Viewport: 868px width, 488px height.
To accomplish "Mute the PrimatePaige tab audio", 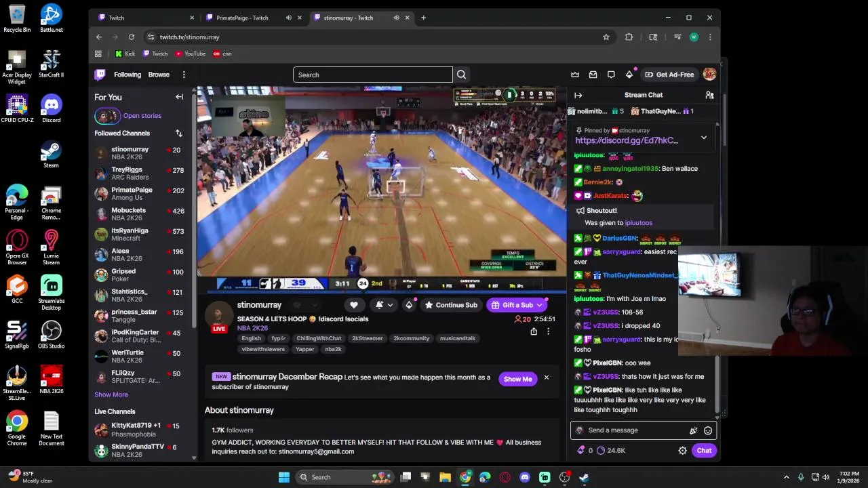I will click(288, 18).
